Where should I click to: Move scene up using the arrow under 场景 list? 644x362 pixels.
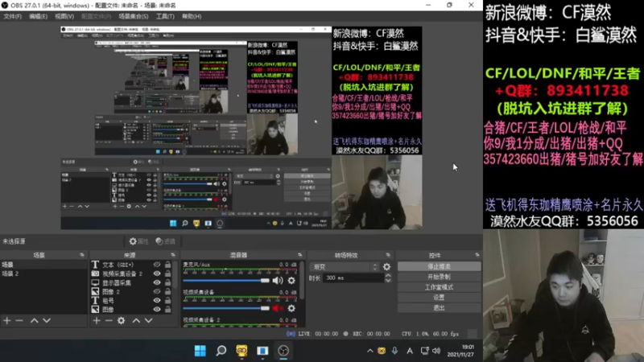[x=34, y=320]
